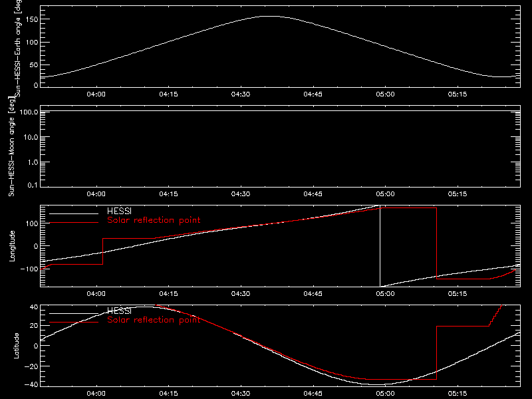Click the '20' tick on Latitude plot
The width and height of the screenshot is (532, 399).
click(x=34, y=326)
